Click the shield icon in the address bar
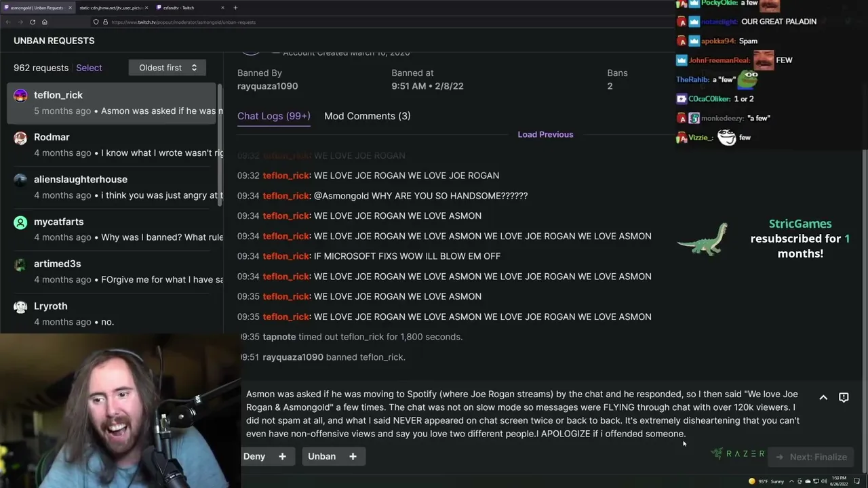The width and height of the screenshot is (868, 488). 96,22
